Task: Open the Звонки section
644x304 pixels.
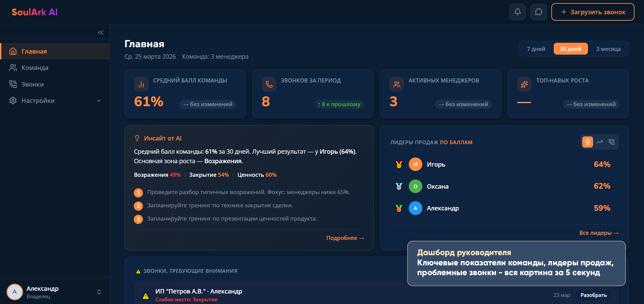Action: (55, 84)
